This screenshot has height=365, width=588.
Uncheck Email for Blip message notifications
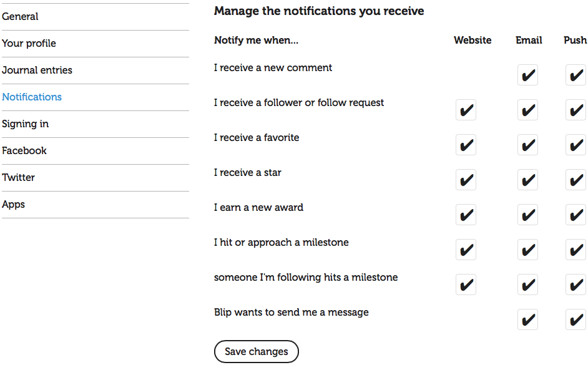527,320
